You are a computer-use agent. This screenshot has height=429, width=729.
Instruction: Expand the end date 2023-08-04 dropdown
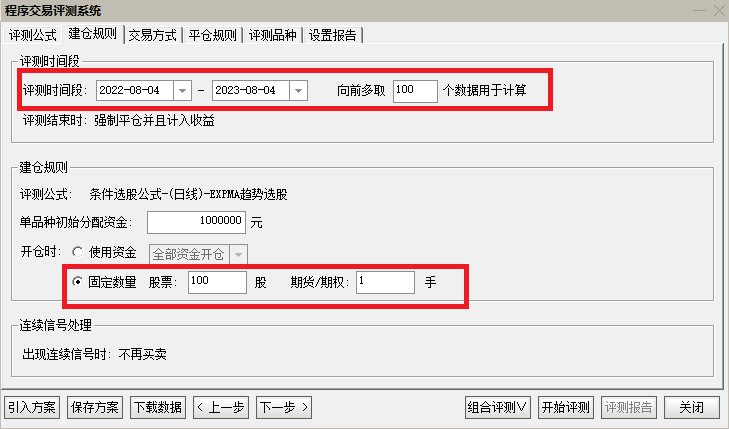tap(298, 91)
